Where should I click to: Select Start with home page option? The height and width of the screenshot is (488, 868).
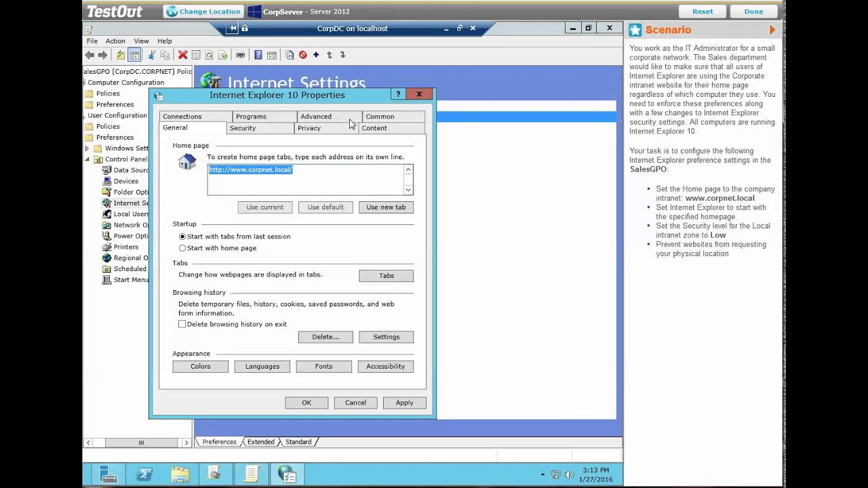218,248
